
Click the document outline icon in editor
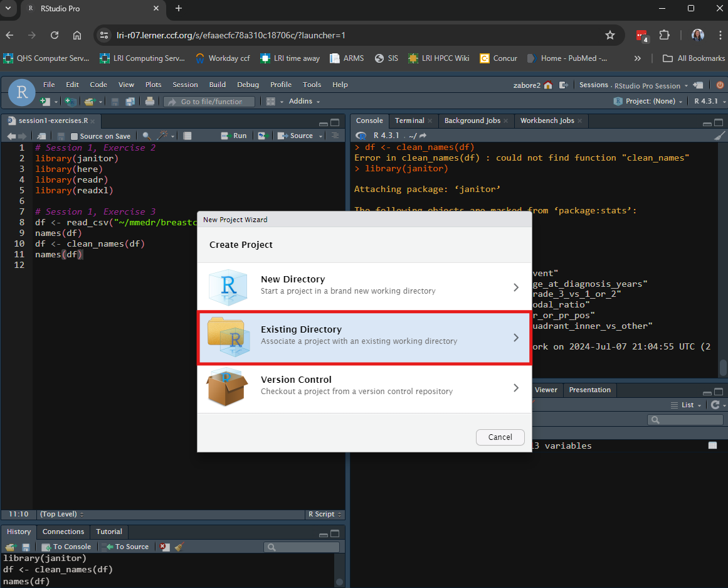pos(335,136)
